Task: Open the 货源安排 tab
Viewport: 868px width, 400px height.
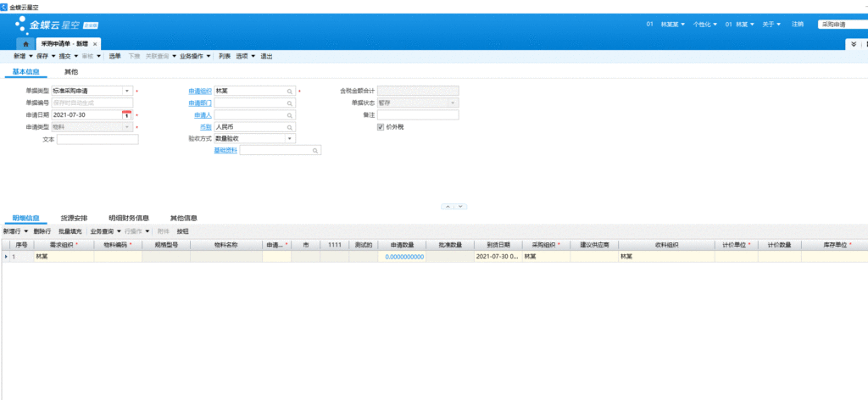Action: point(75,218)
